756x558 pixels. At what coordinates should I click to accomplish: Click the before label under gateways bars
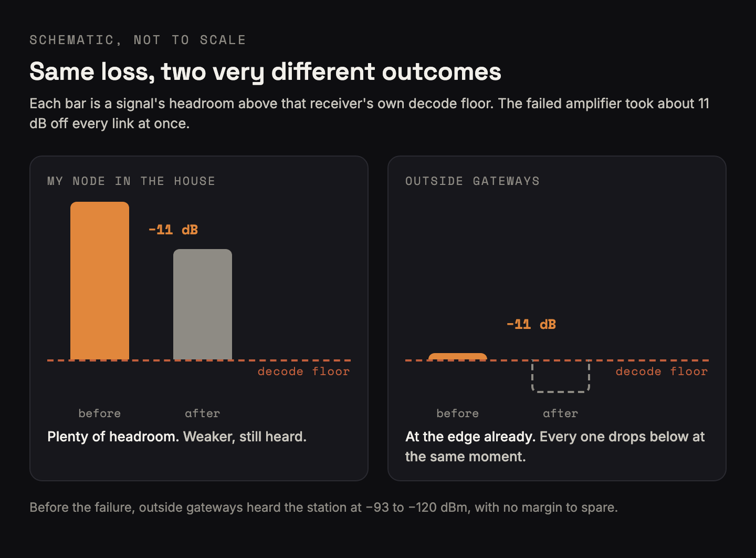click(x=458, y=414)
